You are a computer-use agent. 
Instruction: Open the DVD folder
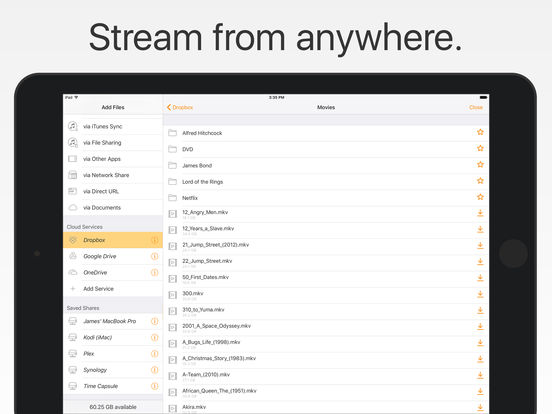tap(326, 149)
